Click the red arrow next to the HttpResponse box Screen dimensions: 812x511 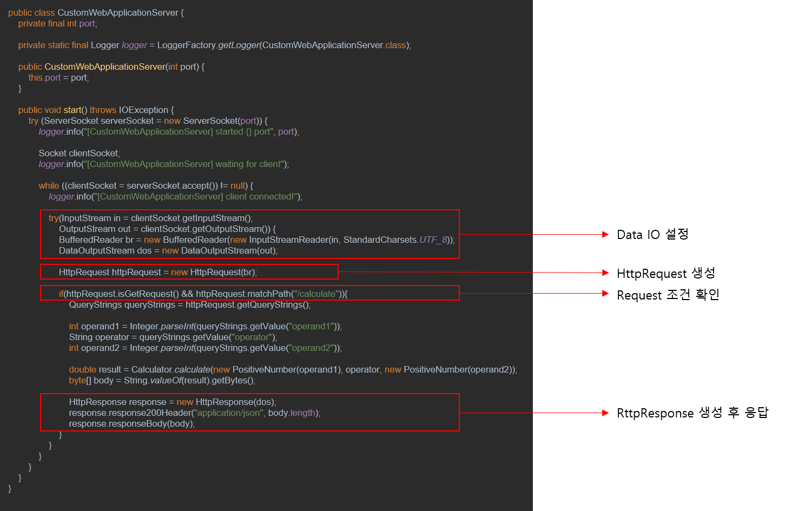point(605,413)
